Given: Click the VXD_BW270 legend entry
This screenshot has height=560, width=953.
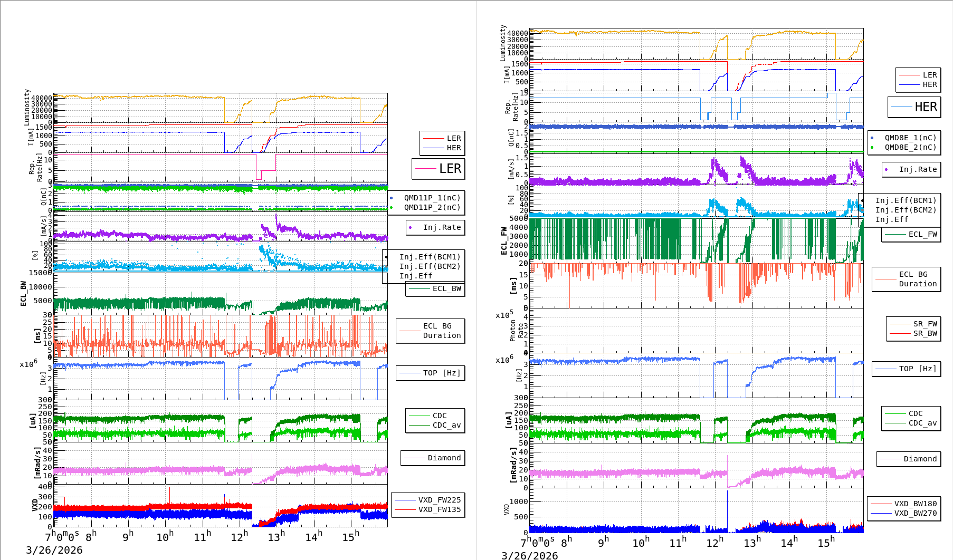Looking at the screenshot, I should tap(915, 514).
